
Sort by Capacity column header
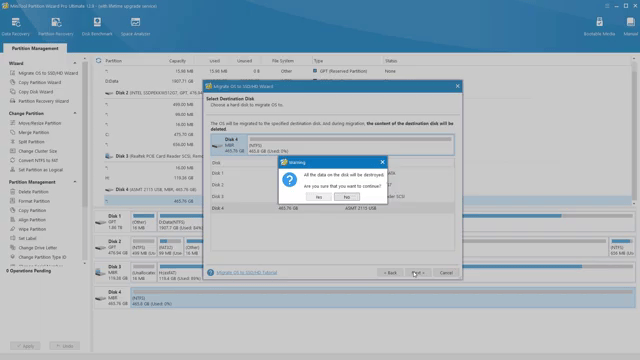click(x=178, y=61)
